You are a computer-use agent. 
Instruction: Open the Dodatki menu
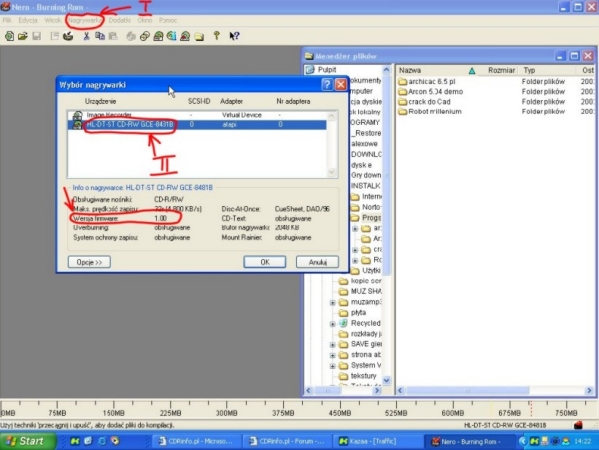120,20
